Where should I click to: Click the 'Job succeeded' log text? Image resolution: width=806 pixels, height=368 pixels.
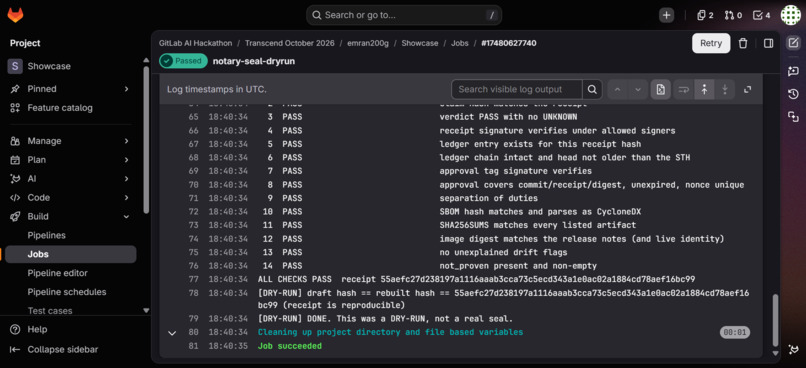pos(289,346)
